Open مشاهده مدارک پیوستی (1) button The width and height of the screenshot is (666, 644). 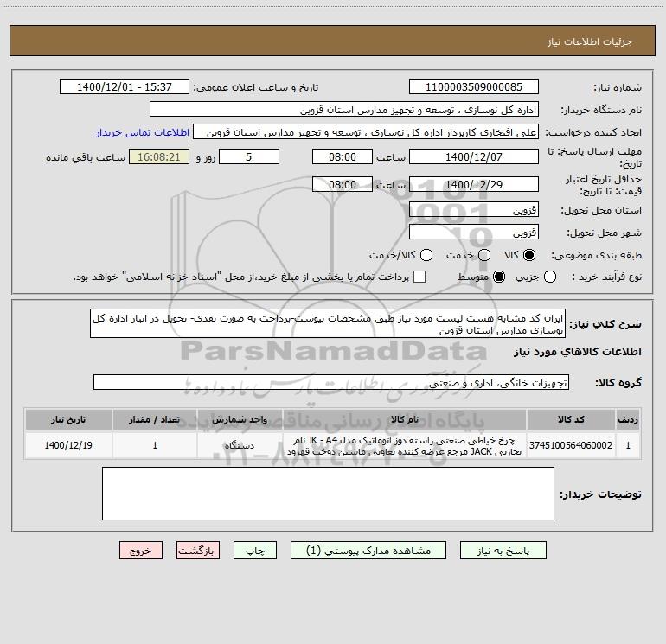point(368,550)
